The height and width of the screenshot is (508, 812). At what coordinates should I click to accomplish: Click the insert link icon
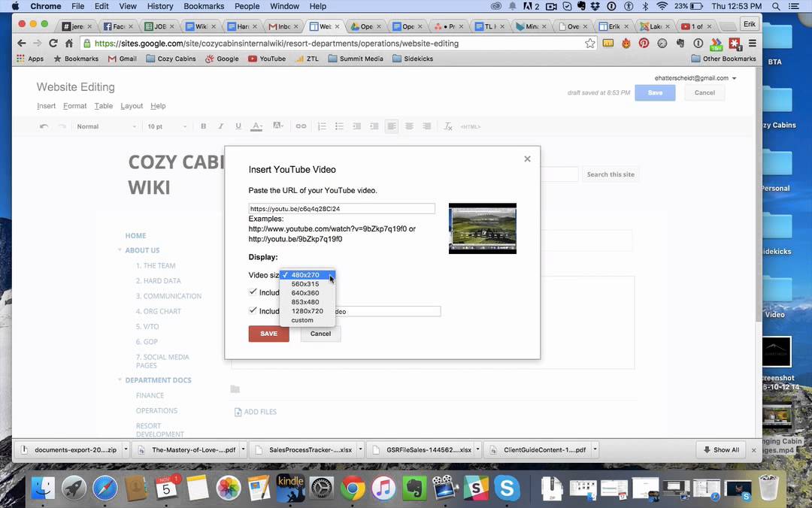tap(301, 126)
